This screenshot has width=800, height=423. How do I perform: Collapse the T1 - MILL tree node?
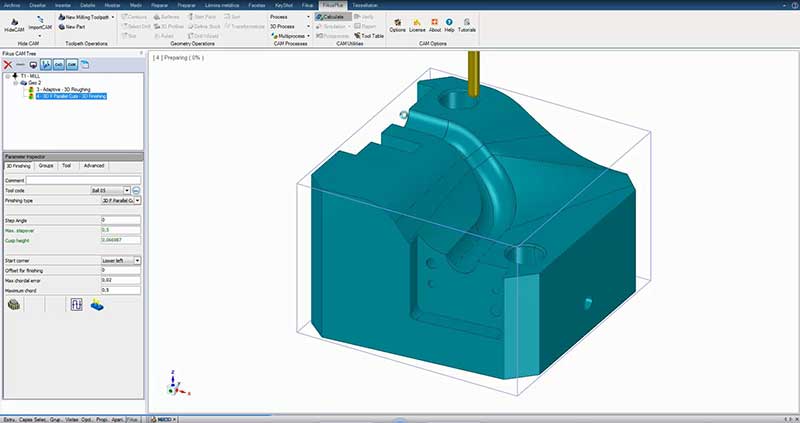point(7,76)
